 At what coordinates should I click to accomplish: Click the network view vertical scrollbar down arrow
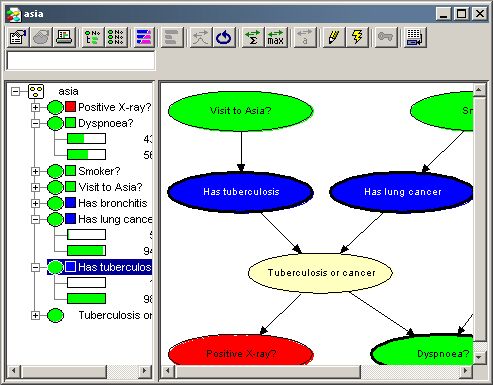point(479,357)
